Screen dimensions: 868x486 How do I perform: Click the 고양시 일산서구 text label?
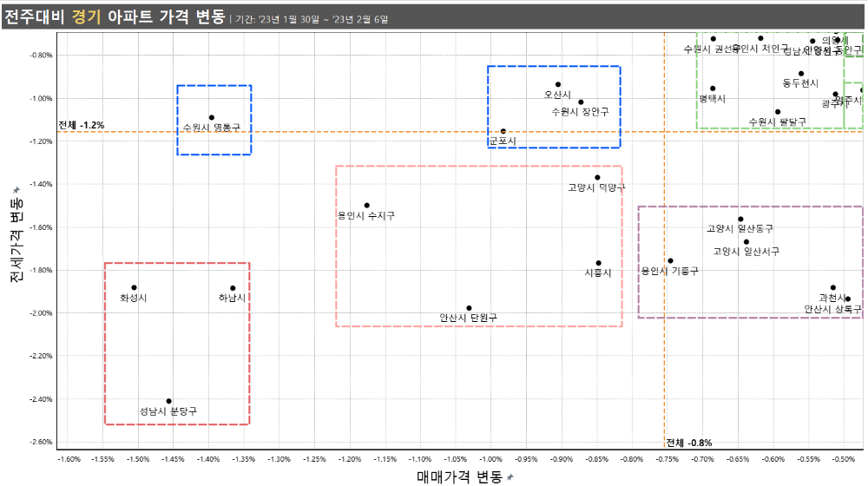[746, 252]
